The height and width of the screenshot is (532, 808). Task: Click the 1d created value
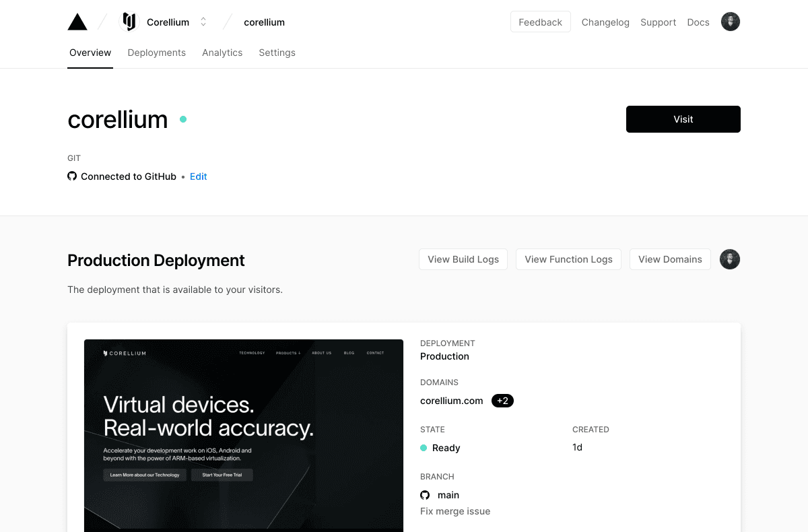pos(577,447)
